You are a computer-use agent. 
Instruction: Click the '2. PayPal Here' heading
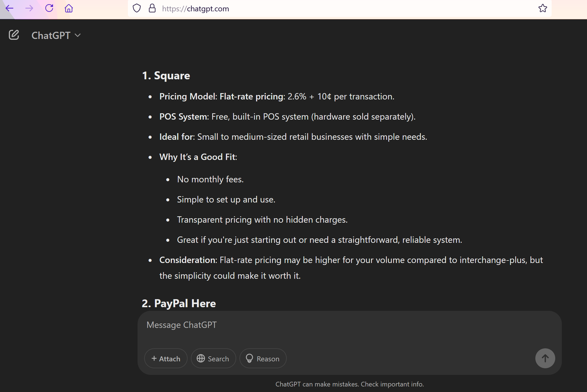coord(179,303)
